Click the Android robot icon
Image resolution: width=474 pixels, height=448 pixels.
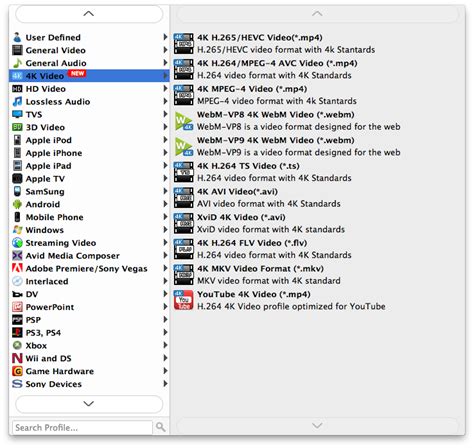click(17, 204)
